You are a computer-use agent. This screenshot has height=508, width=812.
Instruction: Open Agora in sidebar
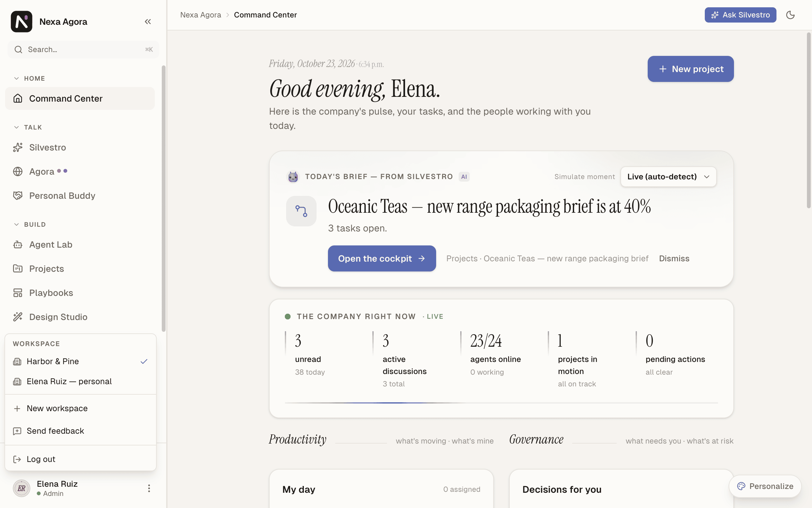pyautogui.click(x=80, y=171)
